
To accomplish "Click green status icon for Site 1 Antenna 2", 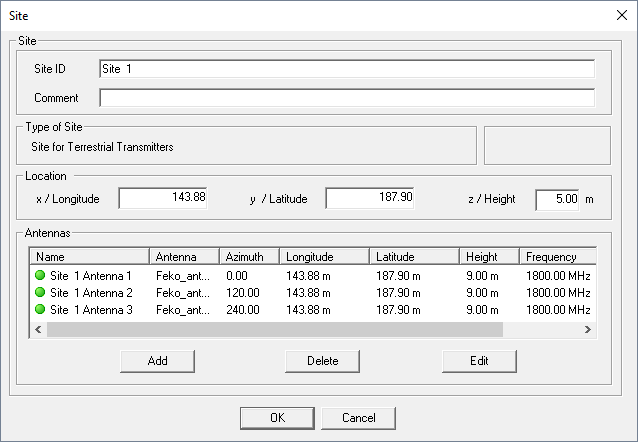I will point(40,292).
